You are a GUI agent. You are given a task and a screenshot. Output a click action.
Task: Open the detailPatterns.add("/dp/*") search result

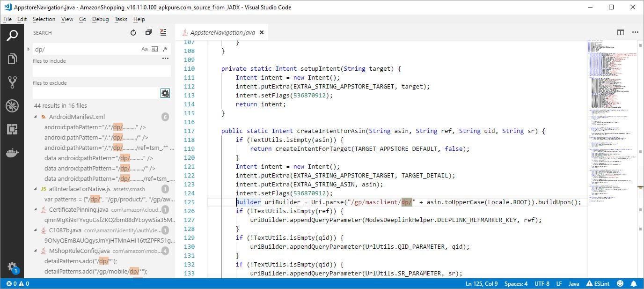click(x=80, y=261)
